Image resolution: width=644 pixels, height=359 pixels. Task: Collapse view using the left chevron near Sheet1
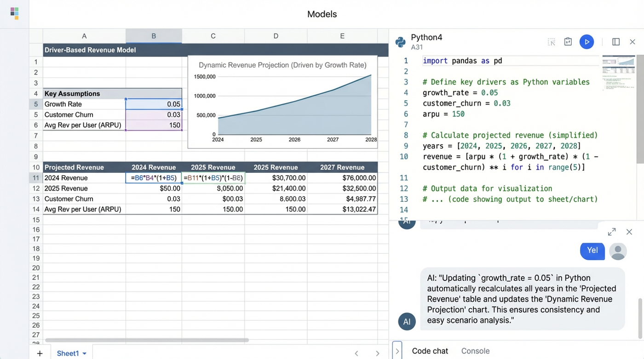click(x=356, y=353)
